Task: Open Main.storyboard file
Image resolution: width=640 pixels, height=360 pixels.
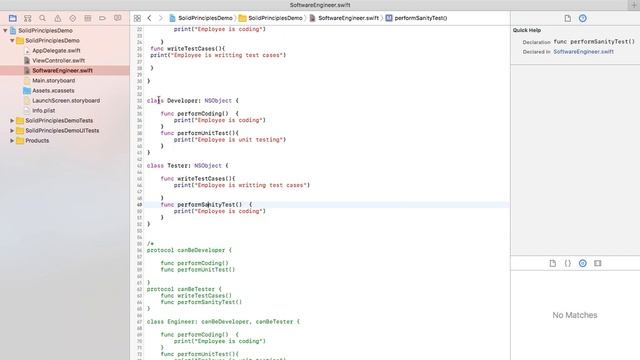Action: (53, 80)
